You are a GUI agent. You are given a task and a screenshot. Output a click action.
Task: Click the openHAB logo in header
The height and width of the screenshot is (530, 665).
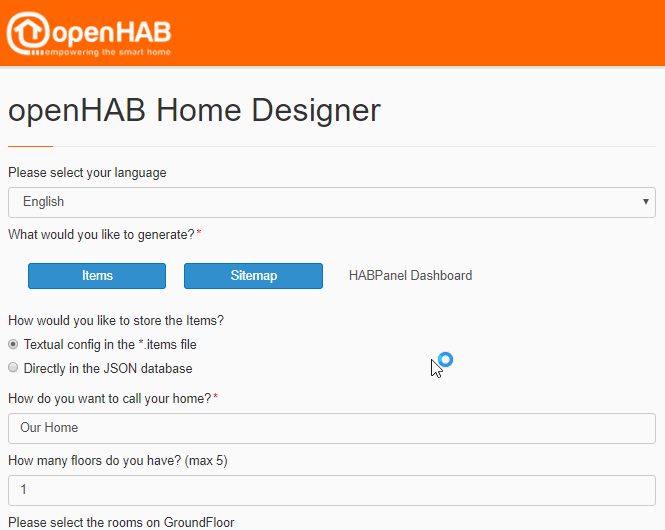(x=89, y=33)
